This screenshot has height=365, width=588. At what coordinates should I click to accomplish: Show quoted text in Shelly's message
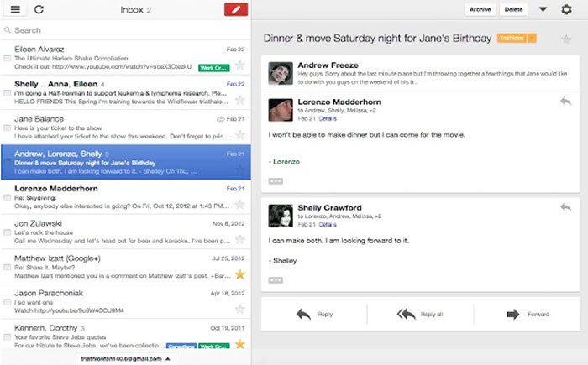click(x=276, y=280)
